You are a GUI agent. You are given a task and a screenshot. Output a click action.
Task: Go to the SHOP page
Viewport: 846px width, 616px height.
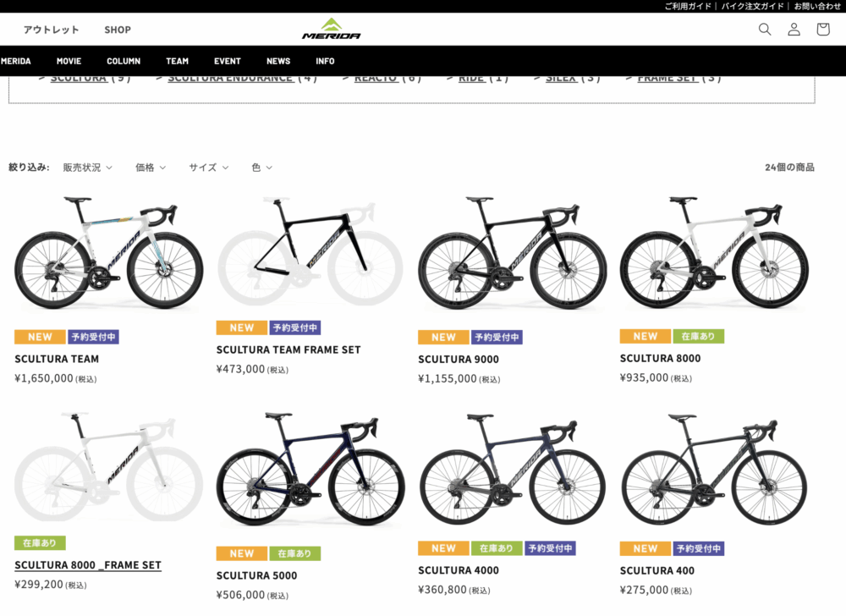tap(118, 30)
